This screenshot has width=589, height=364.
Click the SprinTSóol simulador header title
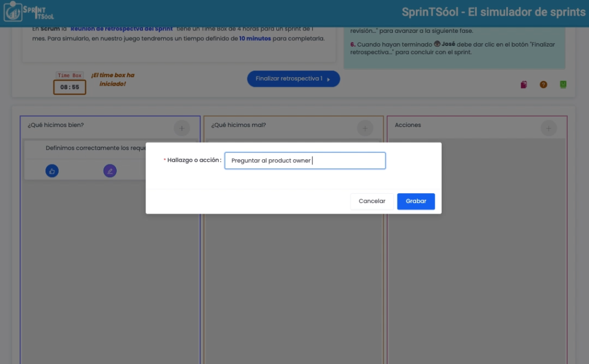pyautogui.click(x=493, y=12)
